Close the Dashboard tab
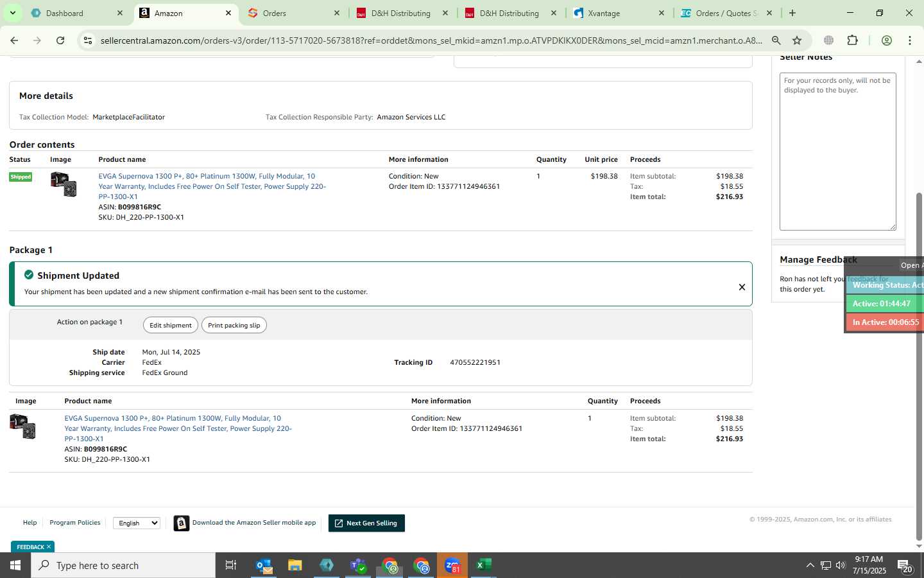 [120, 13]
